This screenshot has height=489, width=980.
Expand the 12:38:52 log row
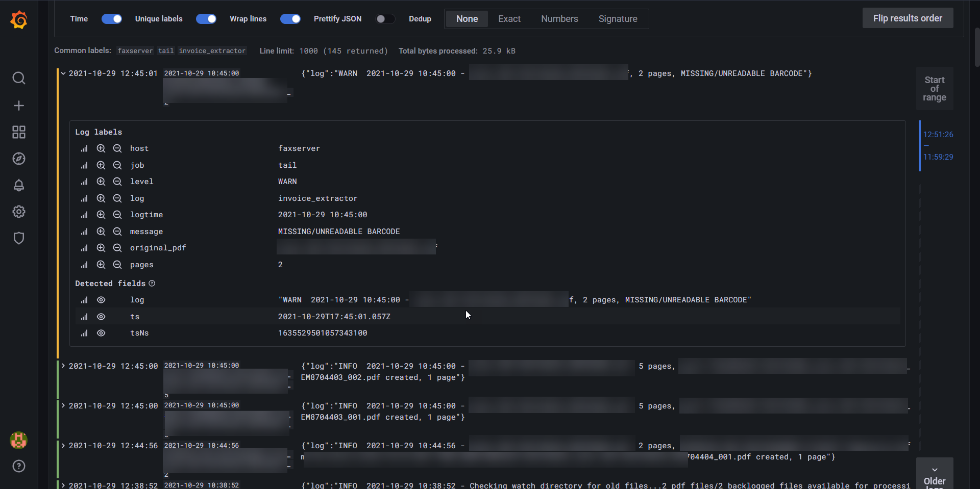[63, 485]
